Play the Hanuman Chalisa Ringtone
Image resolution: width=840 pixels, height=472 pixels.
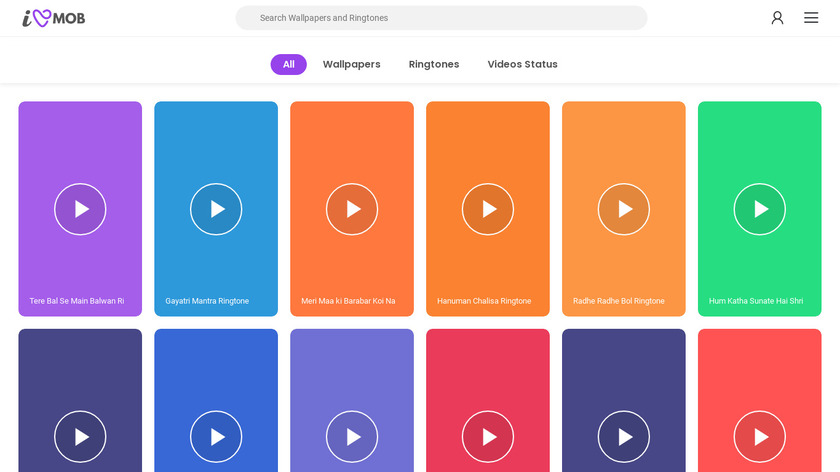(x=488, y=209)
